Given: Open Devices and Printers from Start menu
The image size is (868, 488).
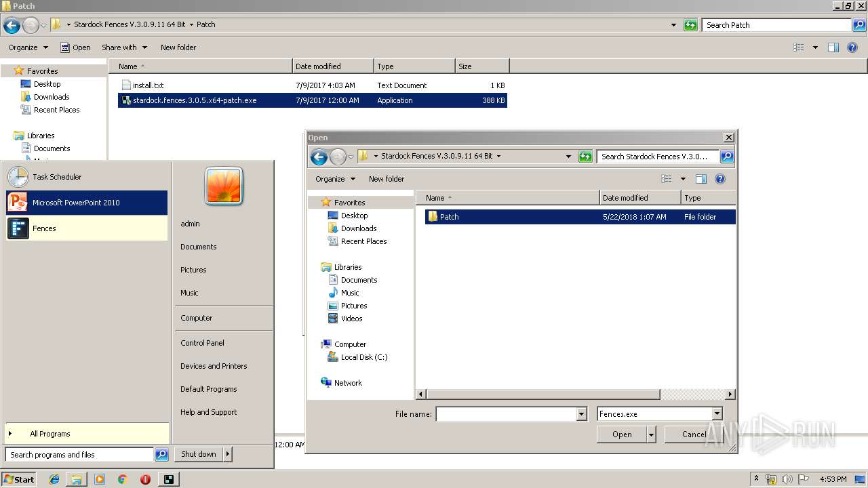Looking at the screenshot, I should tap(214, 366).
